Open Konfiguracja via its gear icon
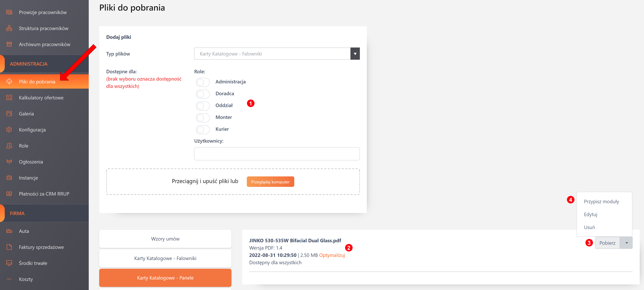This screenshot has height=290, width=644. 9,129
